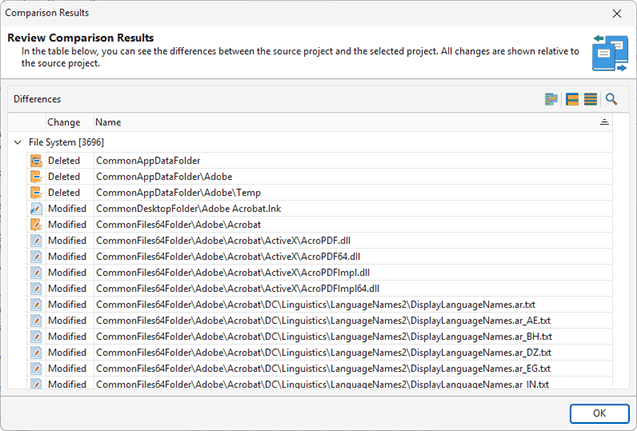Sort by the Name column header
637x431 pixels.
108,122
